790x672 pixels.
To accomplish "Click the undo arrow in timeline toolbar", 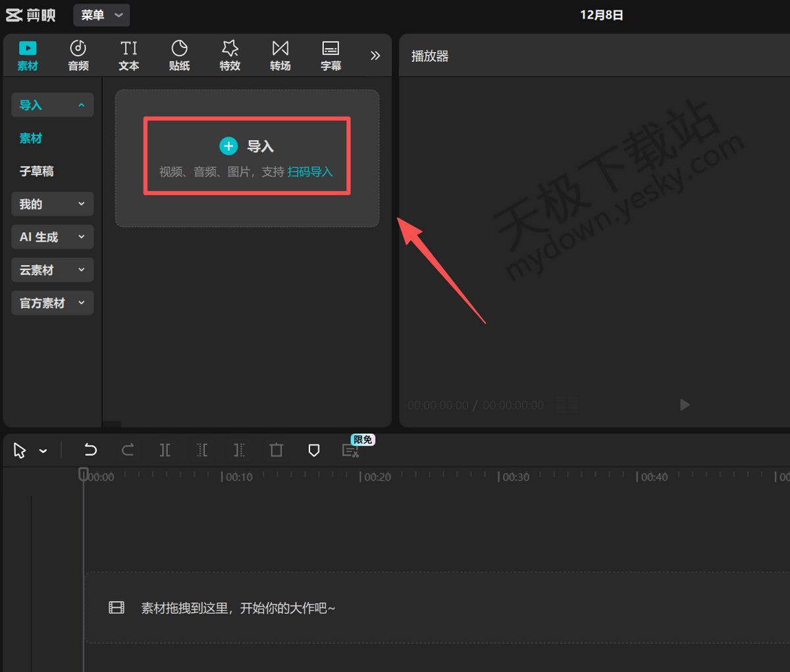I will pyautogui.click(x=90, y=450).
